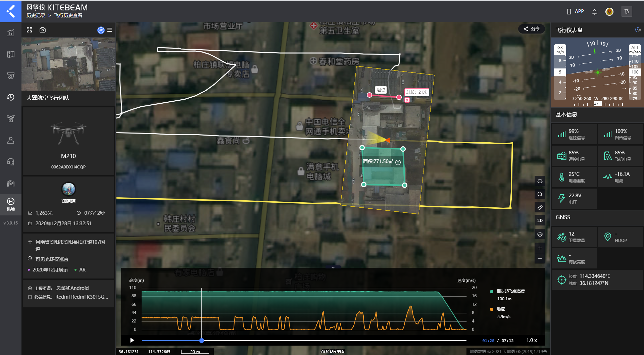Viewport: 644px width, 355px height.
Task: Click the 99% 遥控信号 card
Action: (x=575, y=134)
